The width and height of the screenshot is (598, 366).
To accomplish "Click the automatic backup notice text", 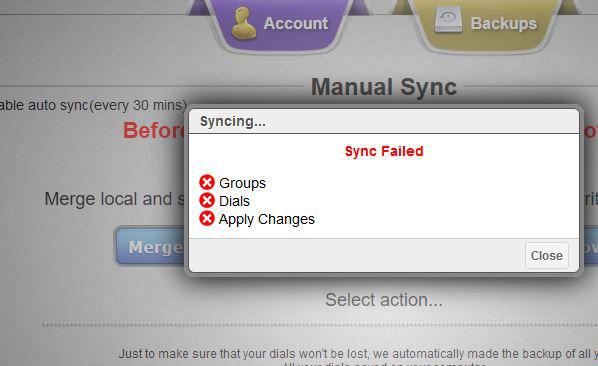I will (x=358, y=354).
